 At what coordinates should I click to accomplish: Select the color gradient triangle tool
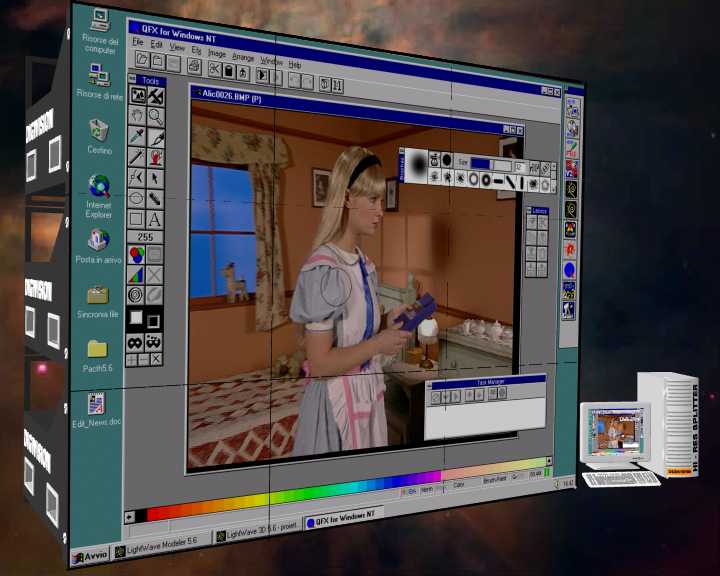click(x=136, y=274)
